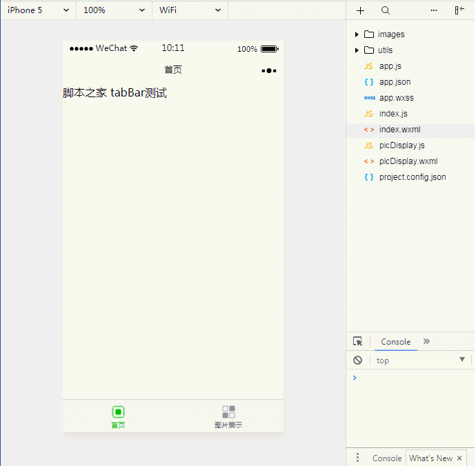Close the What's New tab
The width and height of the screenshot is (476, 466).
point(459,458)
